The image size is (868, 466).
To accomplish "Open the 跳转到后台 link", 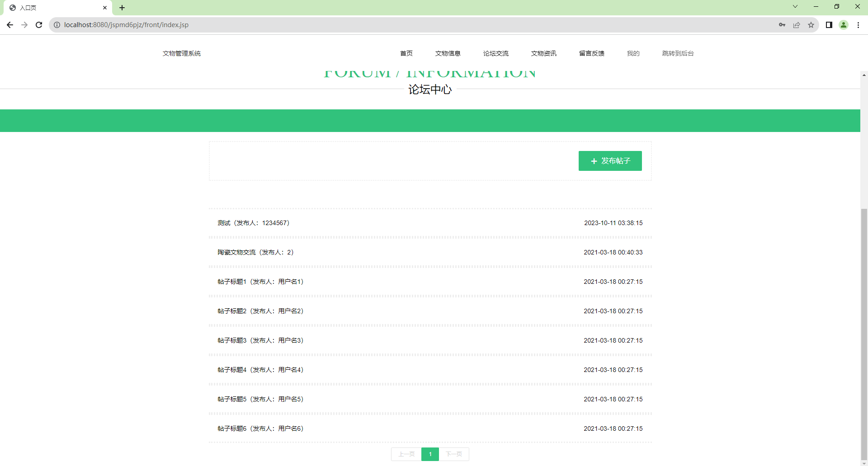I will 677,53.
